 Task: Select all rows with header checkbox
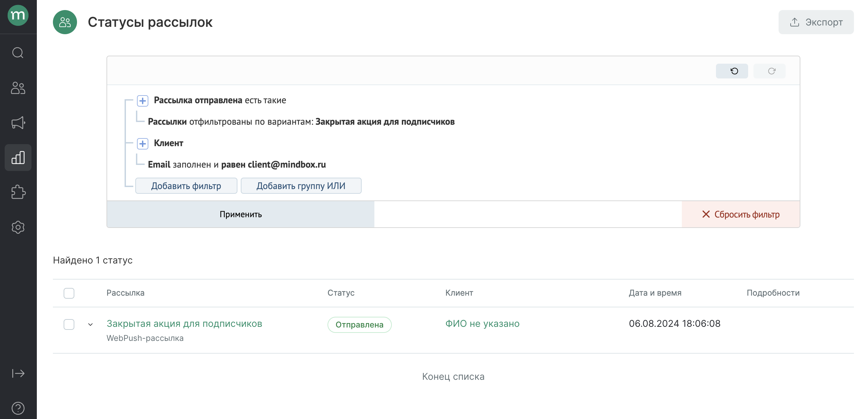(69, 293)
